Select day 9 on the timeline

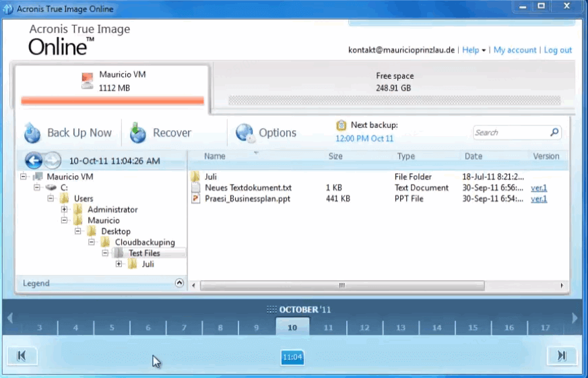(x=256, y=327)
